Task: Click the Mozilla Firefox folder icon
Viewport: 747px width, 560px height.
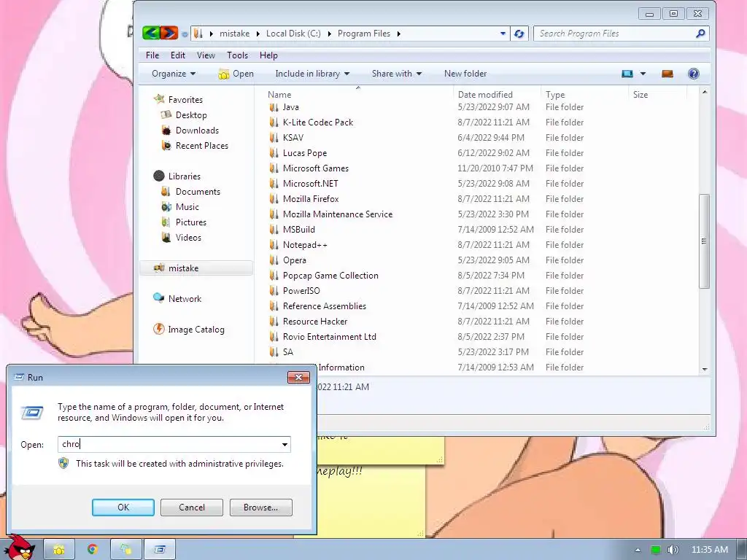Action: pos(274,199)
